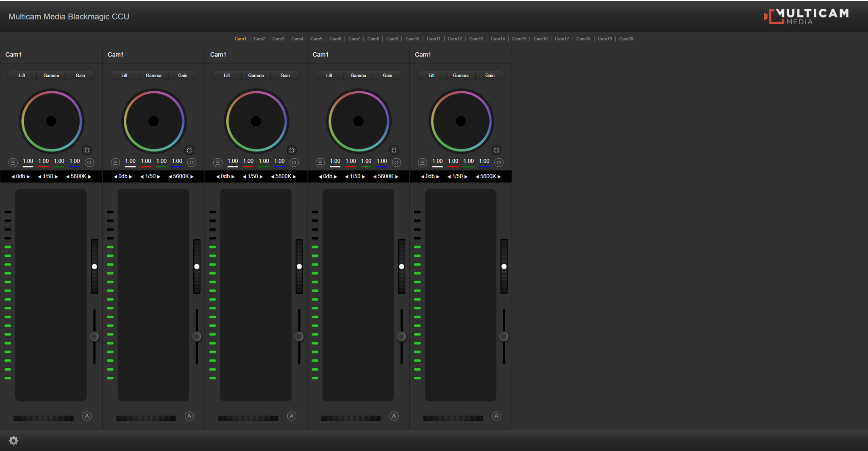Switch to the Cam5 tab

pyautogui.click(x=316, y=39)
